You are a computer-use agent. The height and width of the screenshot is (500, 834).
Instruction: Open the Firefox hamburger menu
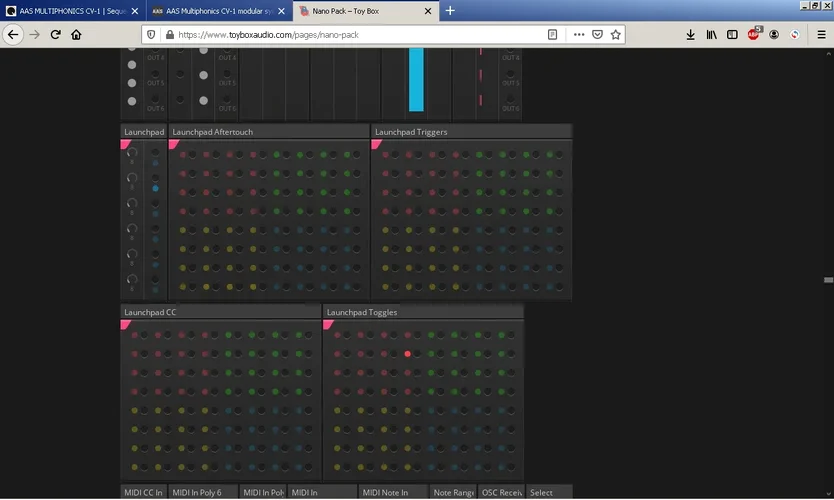tap(821, 34)
